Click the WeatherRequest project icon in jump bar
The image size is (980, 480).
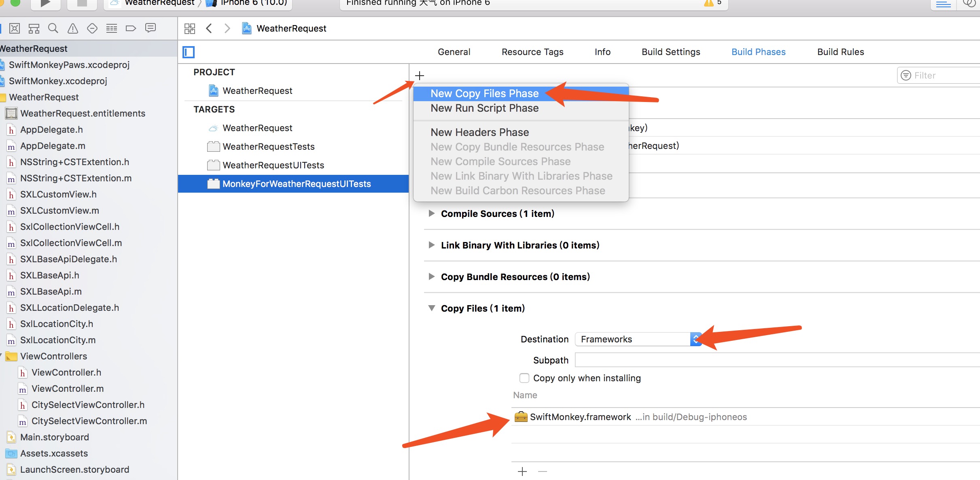pyautogui.click(x=247, y=28)
